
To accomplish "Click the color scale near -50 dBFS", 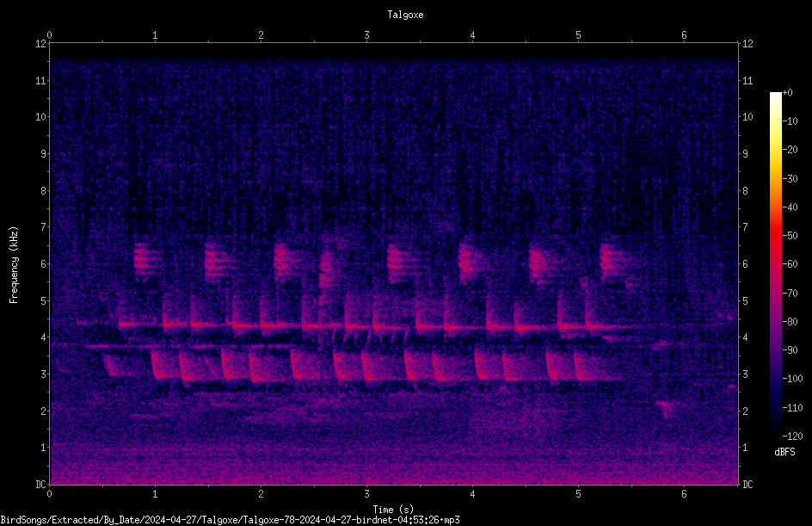I will pyautogui.click(x=775, y=235).
